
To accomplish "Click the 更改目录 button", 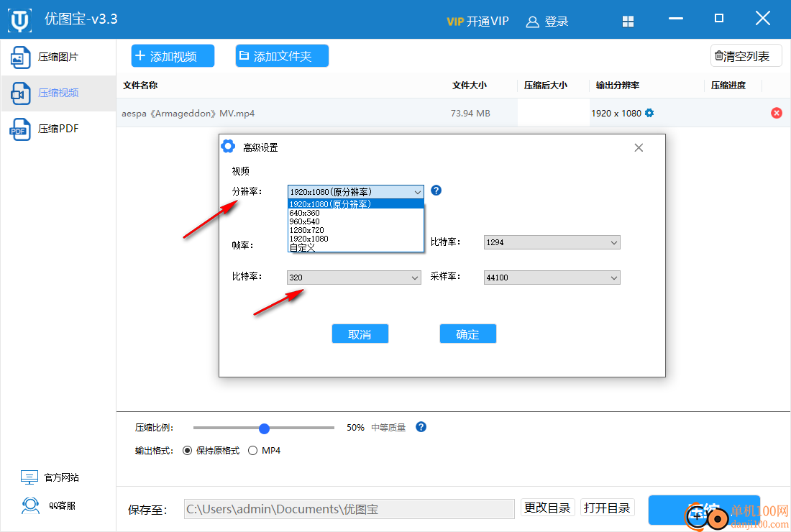I will pos(547,508).
